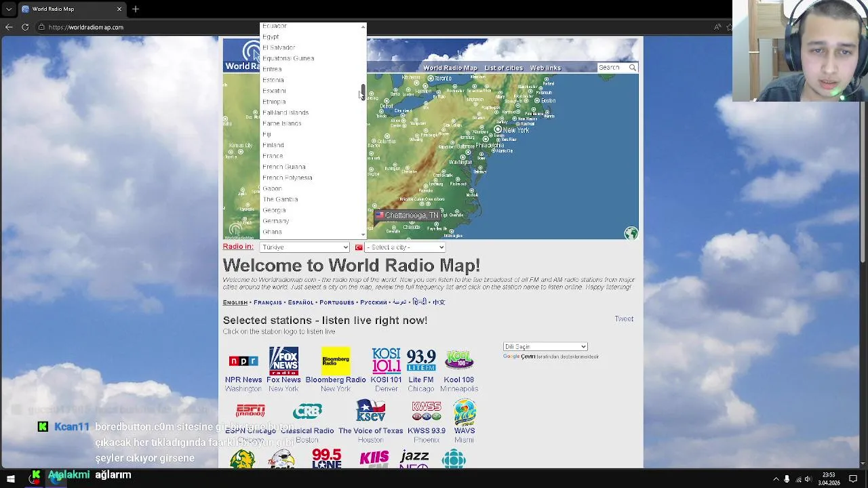Click the Philadelphia label on the map

(490, 145)
